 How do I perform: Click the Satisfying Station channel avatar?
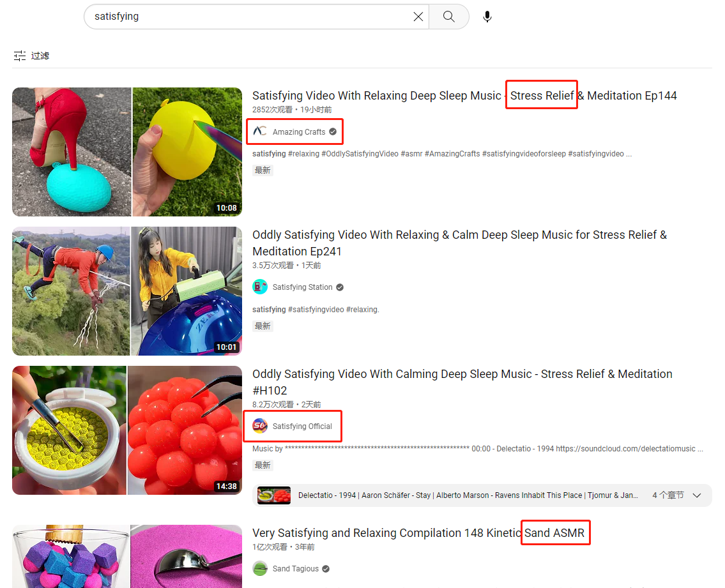[260, 287]
